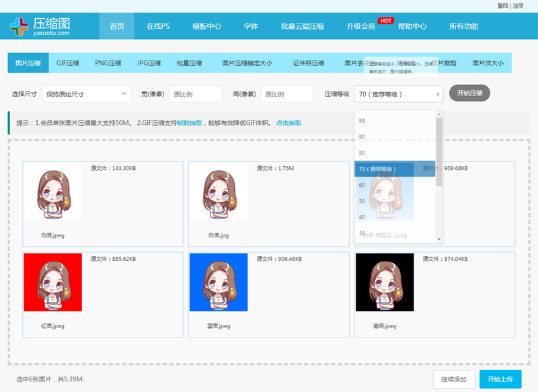Click the 登陆 login link
The height and width of the screenshot is (392, 538).
[x=502, y=6]
